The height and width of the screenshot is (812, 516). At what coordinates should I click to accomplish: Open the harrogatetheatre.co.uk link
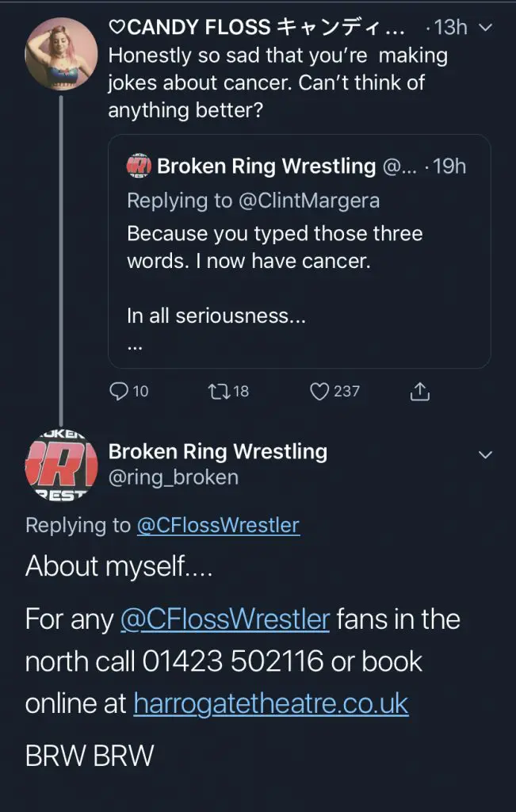point(271,703)
